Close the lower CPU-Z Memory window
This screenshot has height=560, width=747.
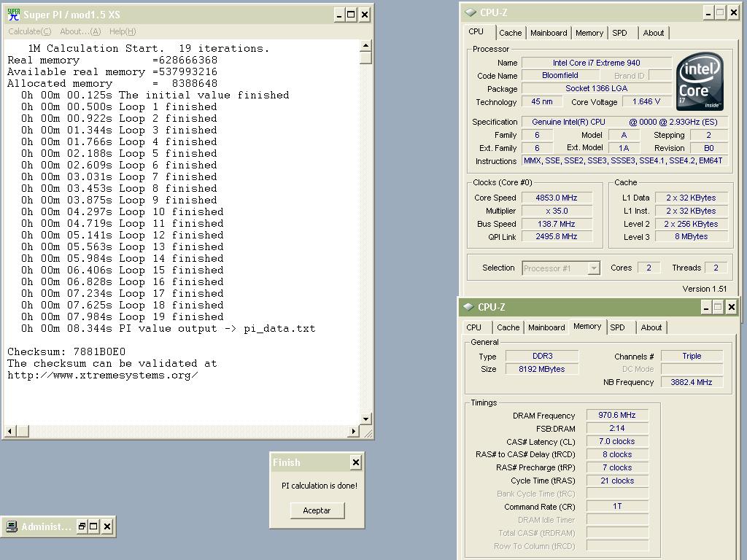click(731, 307)
